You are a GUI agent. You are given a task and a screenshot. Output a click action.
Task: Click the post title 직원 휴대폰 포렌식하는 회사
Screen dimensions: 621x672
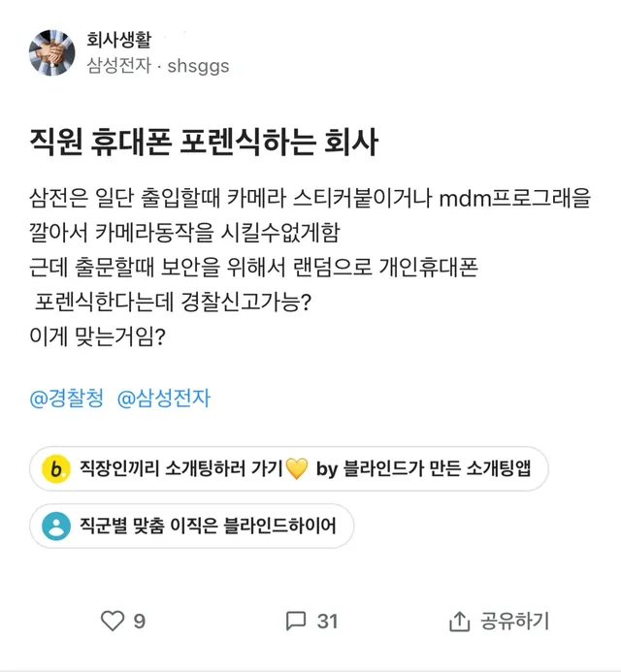pos(204,144)
